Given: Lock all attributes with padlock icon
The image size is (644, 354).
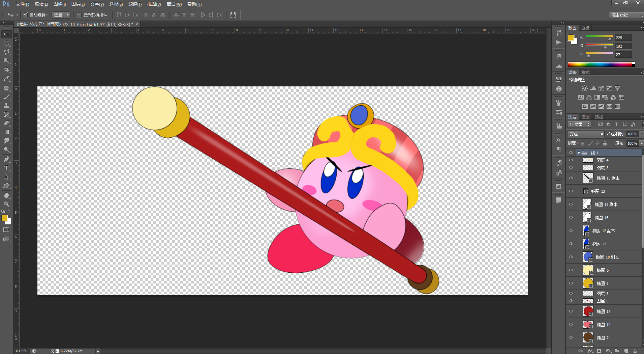Looking at the screenshot, I should pos(605,143).
